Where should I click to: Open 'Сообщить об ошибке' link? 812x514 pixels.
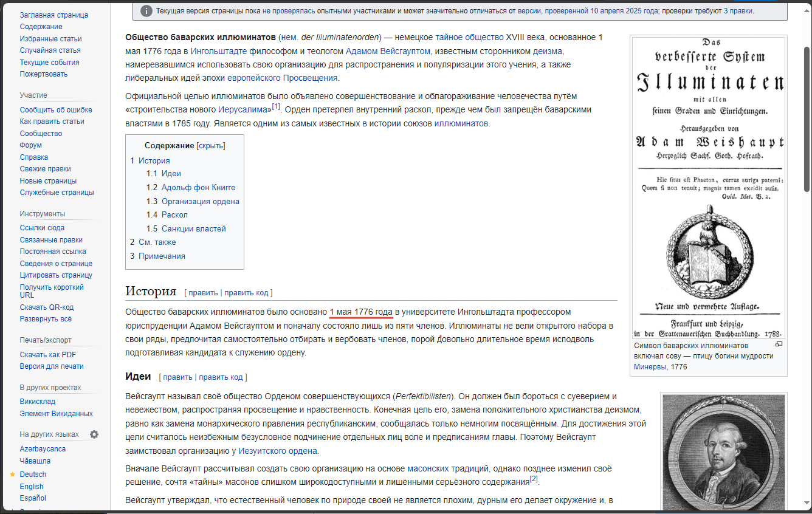click(56, 110)
